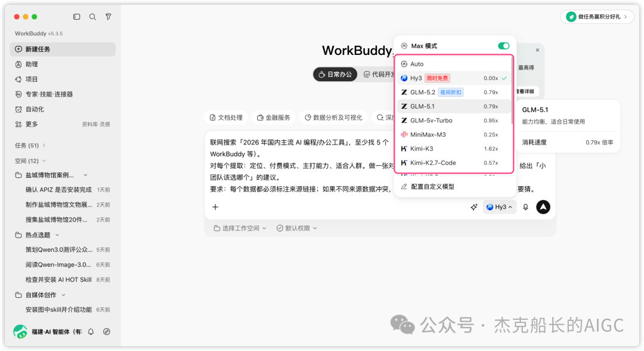This screenshot has height=351, width=644.
Task: Open task 制作盐城博物馆文物展
Action: [63, 205]
